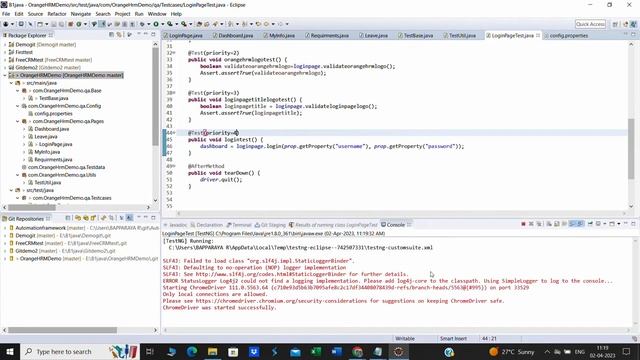Click the Windows Start button
The image size is (640, 360).
pos(9,351)
